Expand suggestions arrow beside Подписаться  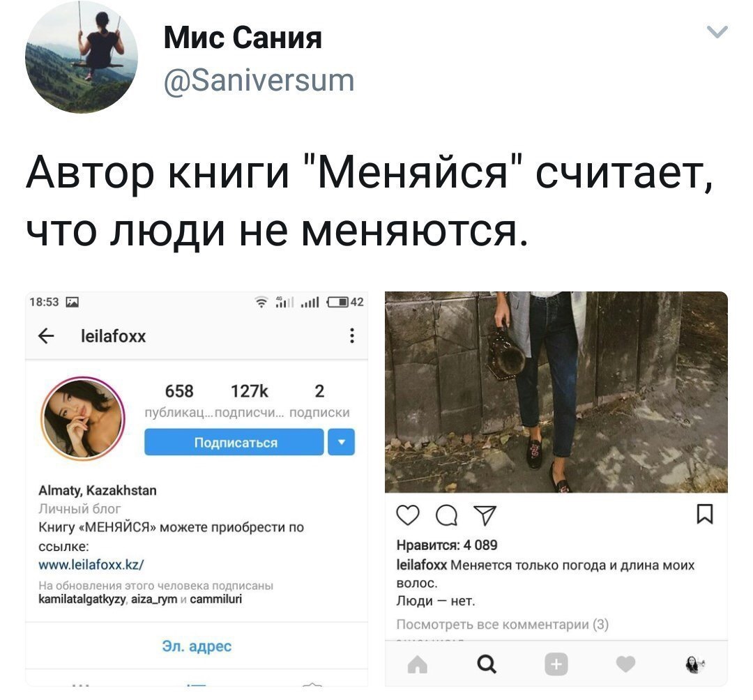pyautogui.click(x=342, y=442)
